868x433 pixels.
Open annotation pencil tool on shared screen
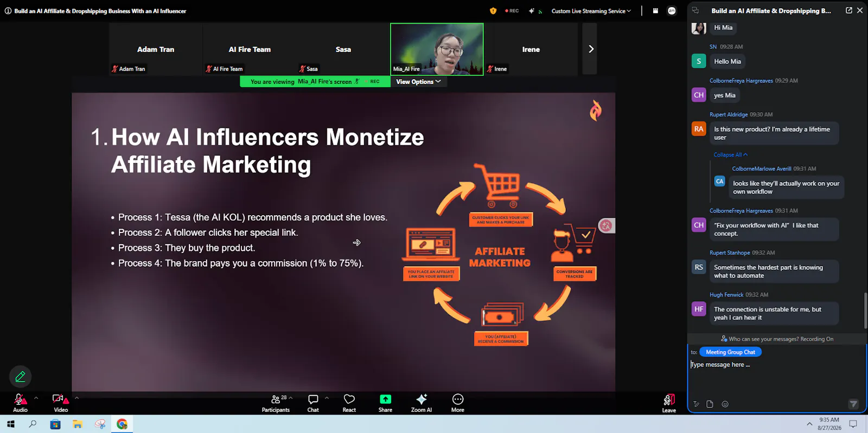[x=21, y=376]
